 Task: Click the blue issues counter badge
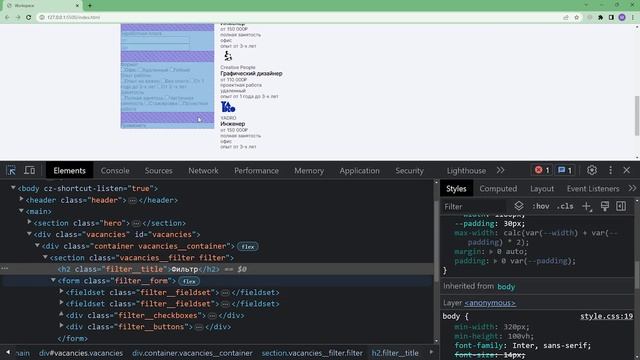(x=565, y=170)
